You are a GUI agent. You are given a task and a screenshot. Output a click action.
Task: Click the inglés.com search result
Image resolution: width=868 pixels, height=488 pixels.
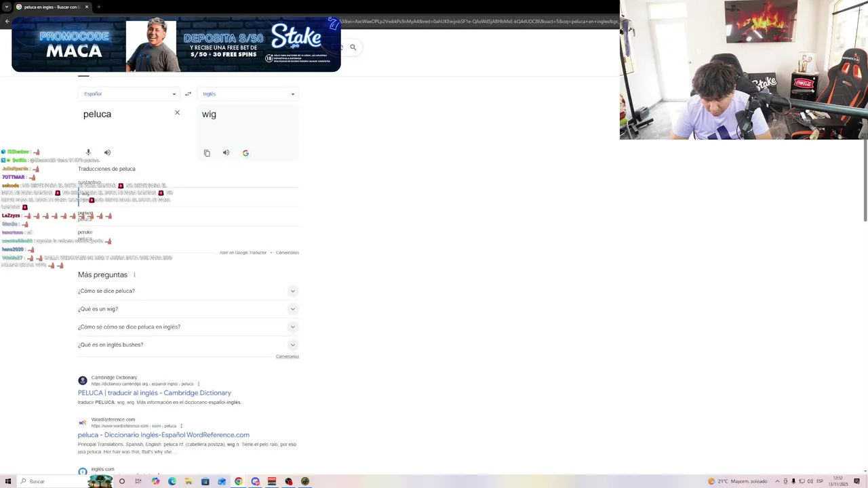(102, 470)
